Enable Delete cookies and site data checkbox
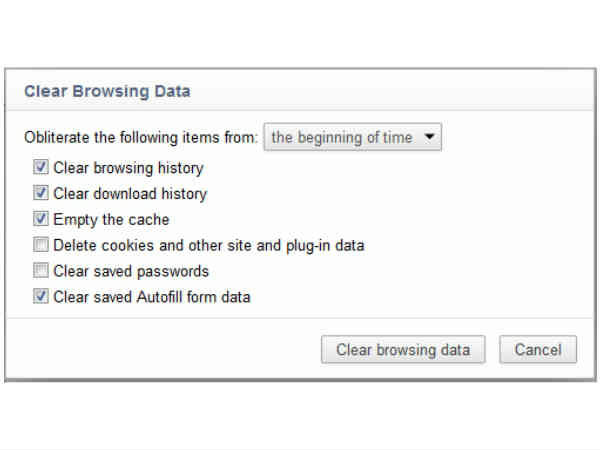 click(41, 245)
